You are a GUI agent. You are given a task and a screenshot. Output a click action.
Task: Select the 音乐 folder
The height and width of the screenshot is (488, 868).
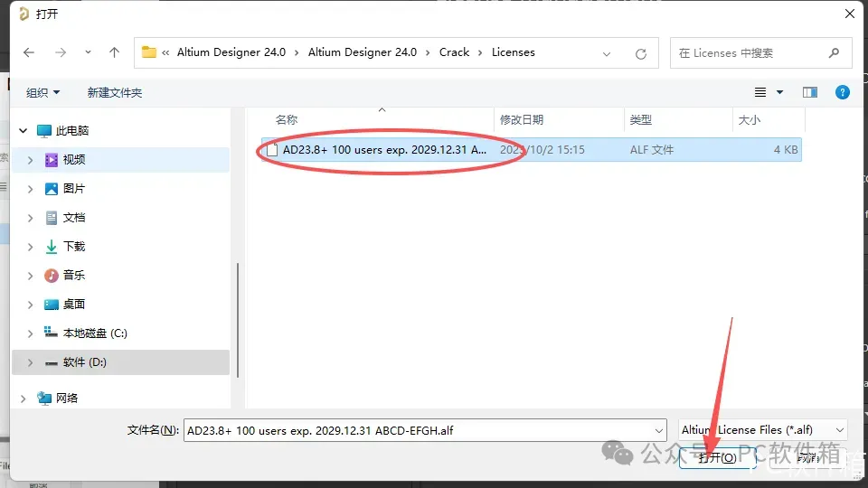coord(73,275)
